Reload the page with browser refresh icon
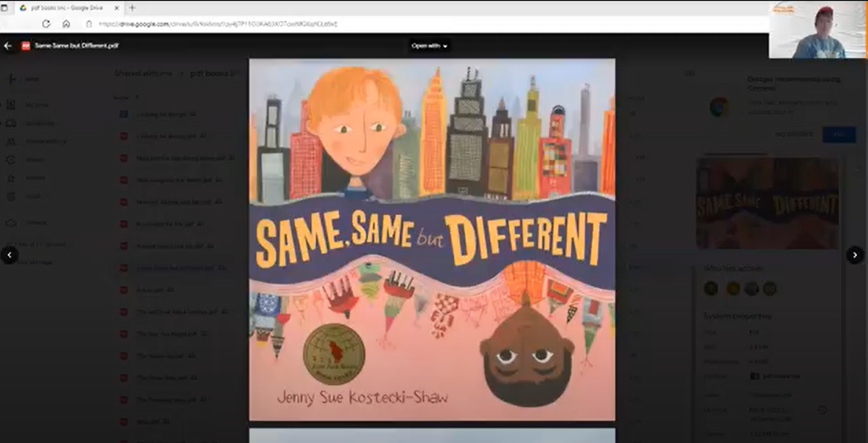 click(46, 24)
